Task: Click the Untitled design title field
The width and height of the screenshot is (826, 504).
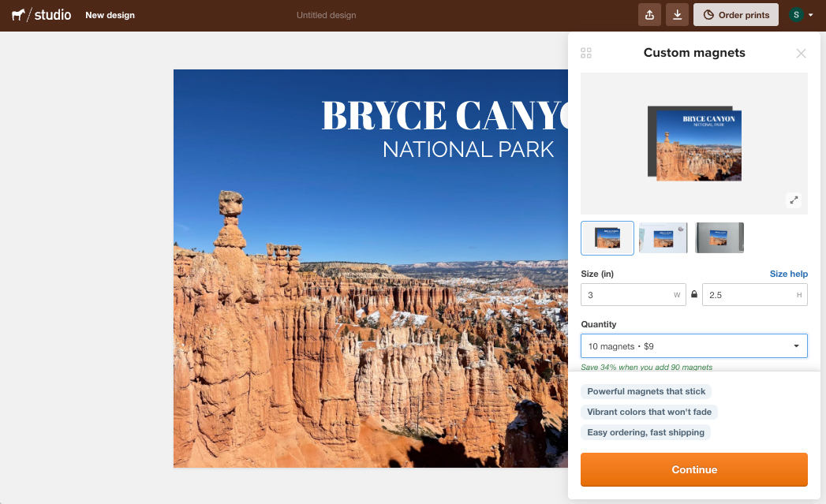Action: click(326, 15)
